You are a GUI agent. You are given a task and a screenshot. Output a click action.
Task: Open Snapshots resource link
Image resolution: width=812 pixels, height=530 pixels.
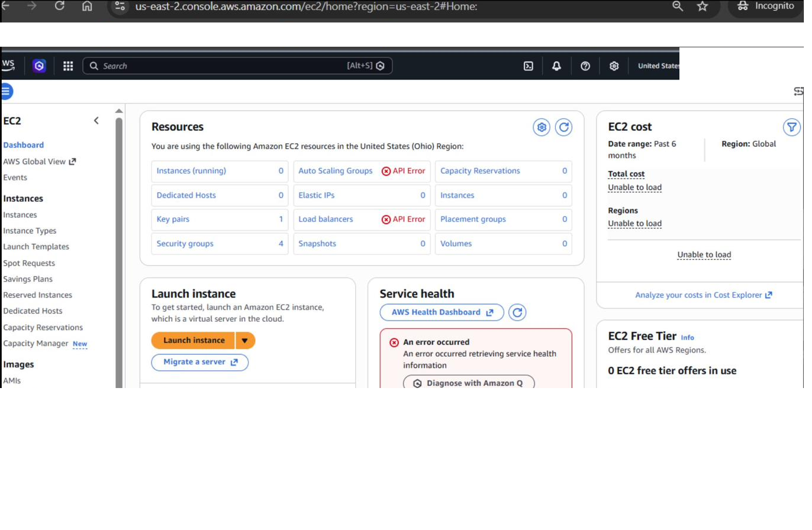tap(317, 244)
